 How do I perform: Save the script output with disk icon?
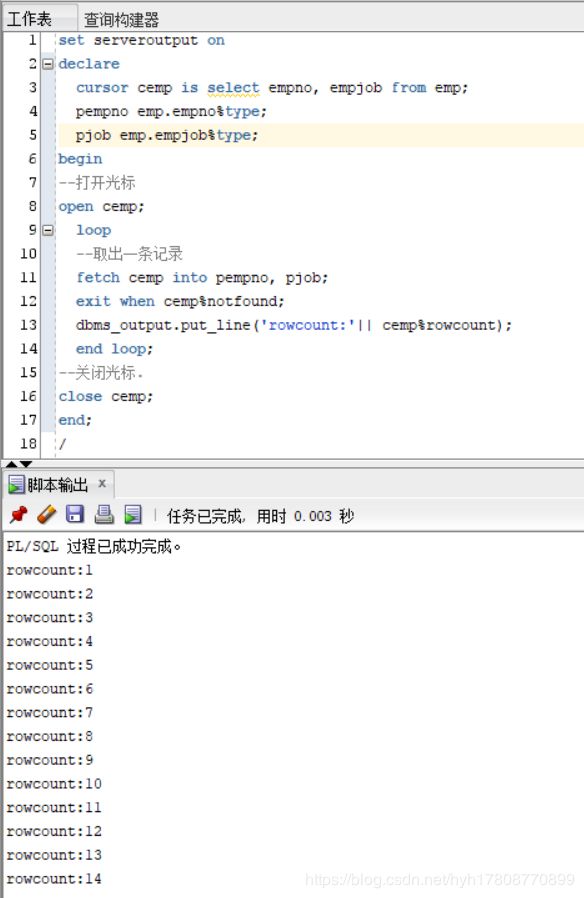click(75, 514)
